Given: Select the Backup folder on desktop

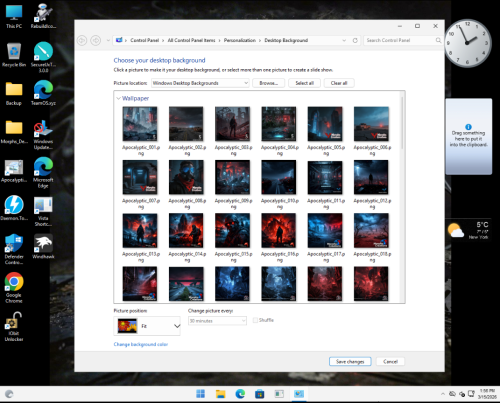Looking at the screenshot, I should point(14,93).
